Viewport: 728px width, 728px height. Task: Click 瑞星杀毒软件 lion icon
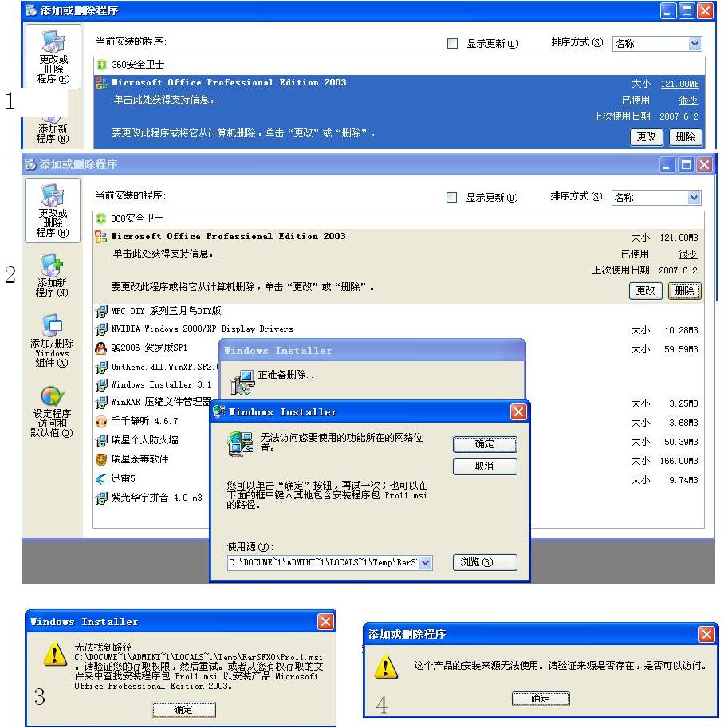(x=100, y=459)
